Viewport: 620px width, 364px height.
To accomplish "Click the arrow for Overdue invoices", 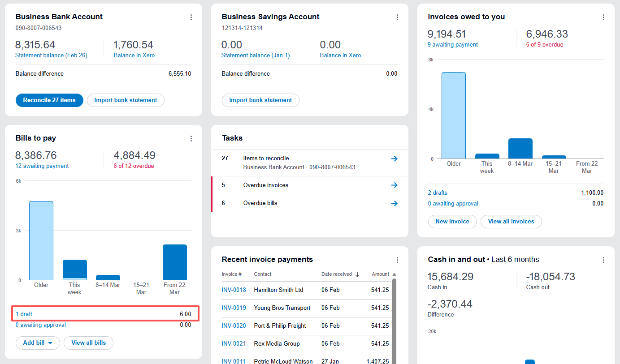I will point(394,185).
